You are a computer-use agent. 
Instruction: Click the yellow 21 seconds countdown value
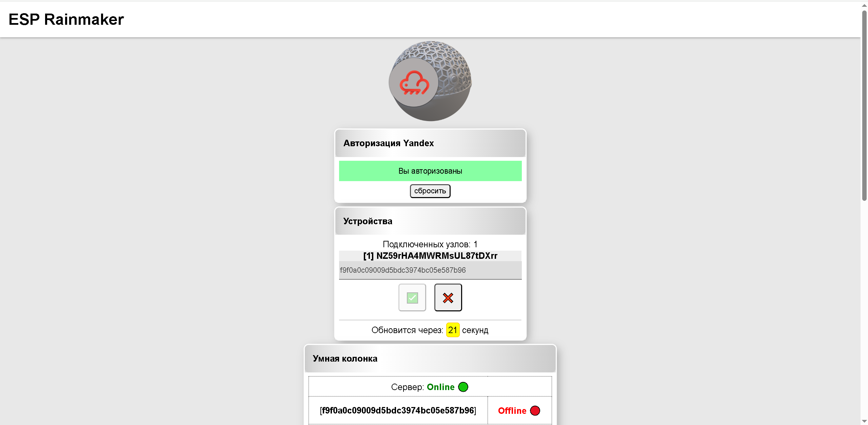click(x=453, y=330)
